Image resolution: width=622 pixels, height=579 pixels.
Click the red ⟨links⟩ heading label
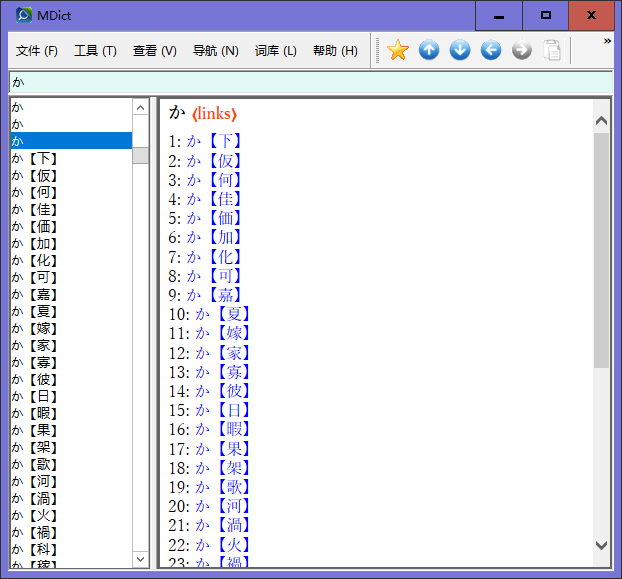(x=214, y=114)
